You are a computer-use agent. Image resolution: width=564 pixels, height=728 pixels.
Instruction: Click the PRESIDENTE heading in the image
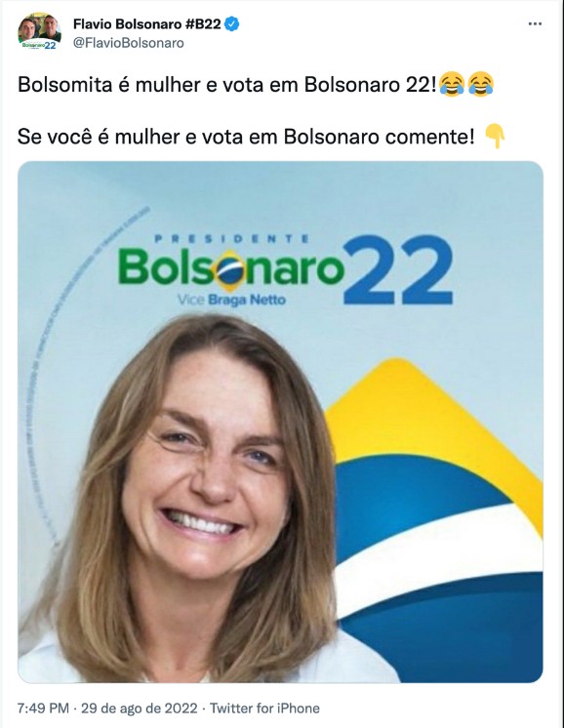click(x=231, y=239)
